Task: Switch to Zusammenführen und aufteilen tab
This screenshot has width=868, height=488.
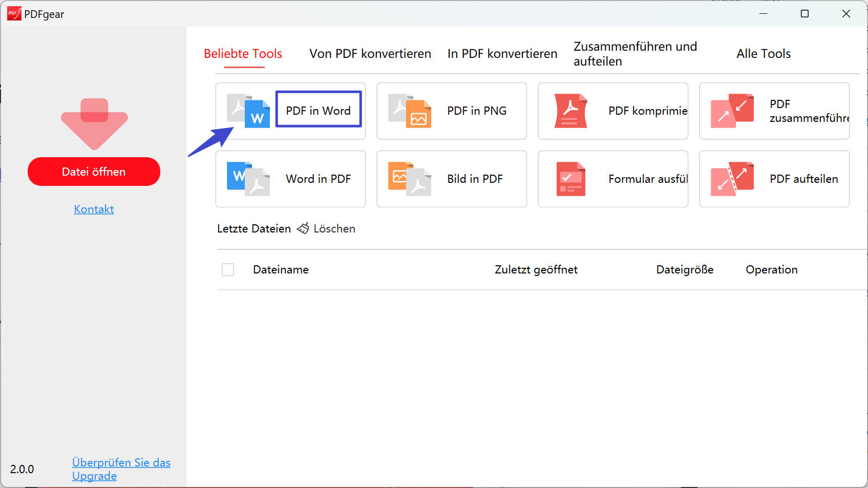Action: [635, 53]
